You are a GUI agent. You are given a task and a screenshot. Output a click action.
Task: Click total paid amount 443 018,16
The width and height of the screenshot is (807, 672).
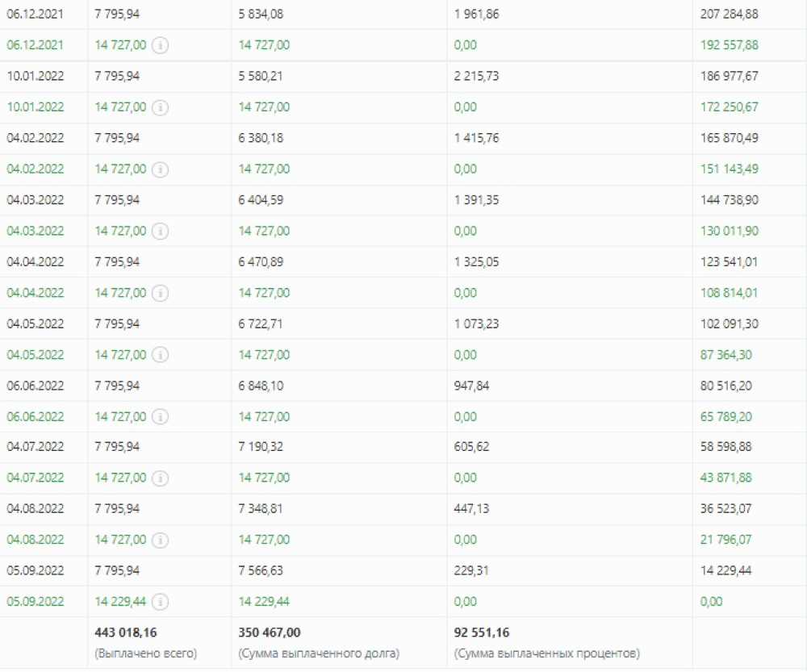coord(126,632)
